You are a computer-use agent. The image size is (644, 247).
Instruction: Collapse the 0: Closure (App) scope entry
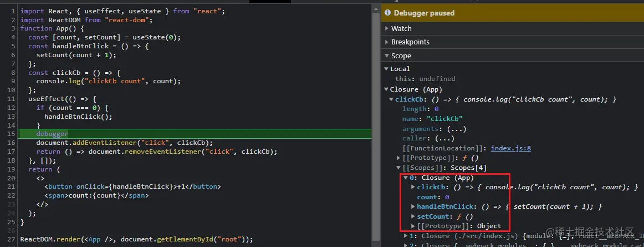pos(405,178)
